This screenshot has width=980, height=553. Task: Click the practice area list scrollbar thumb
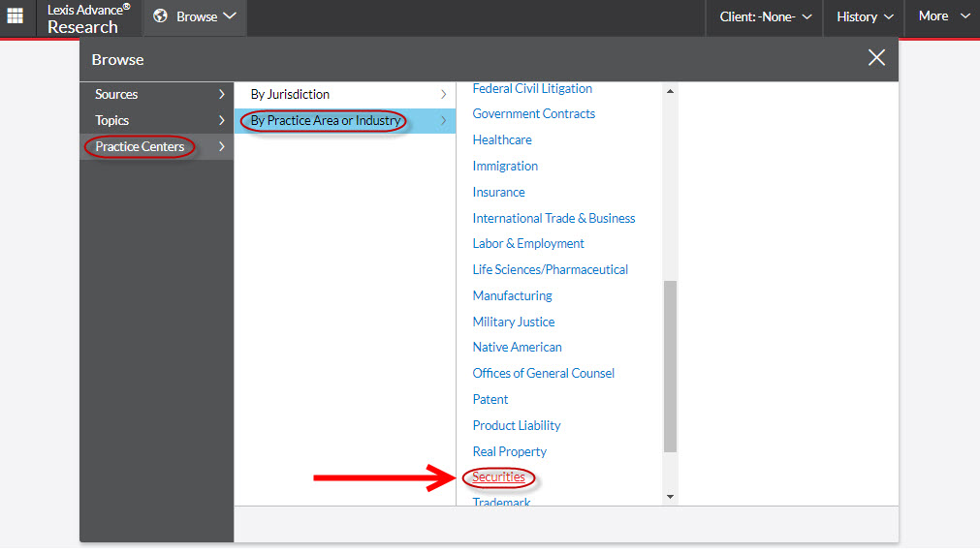click(670, 366)
